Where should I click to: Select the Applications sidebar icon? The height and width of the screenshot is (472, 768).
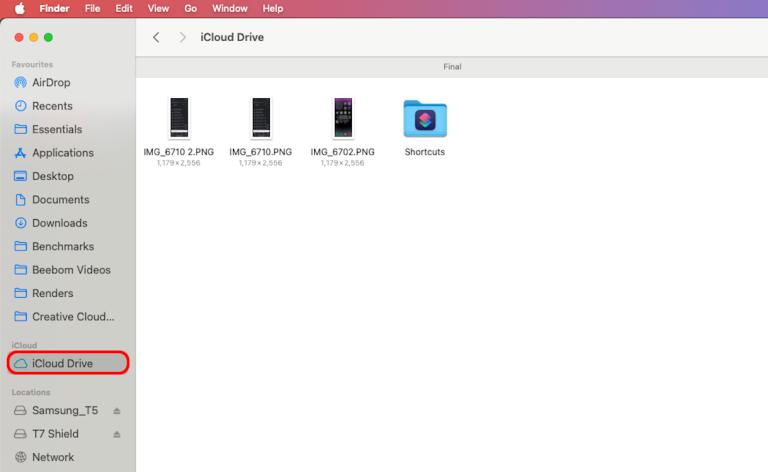click(x=21, y=153)
